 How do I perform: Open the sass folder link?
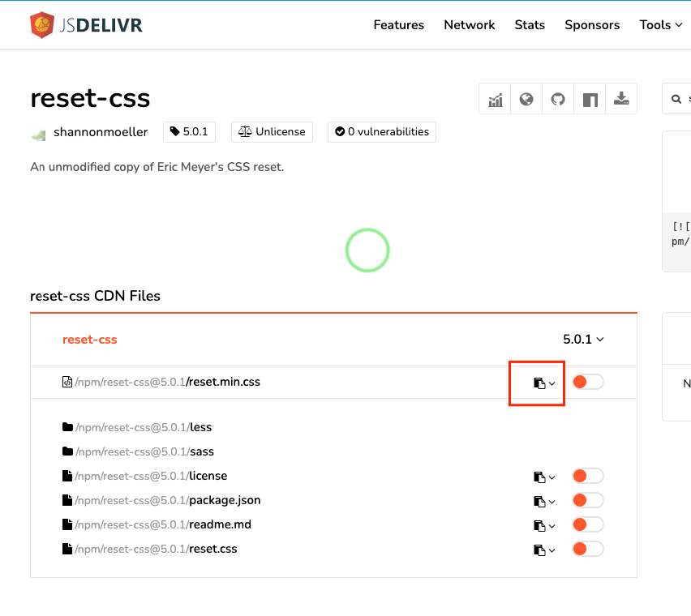pyautogui.click(x=144, y=451)
